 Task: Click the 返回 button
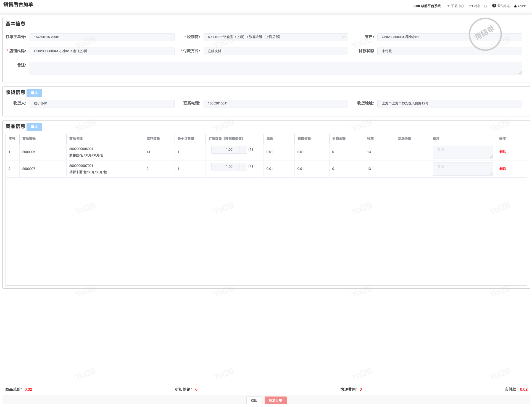[254, 400]
